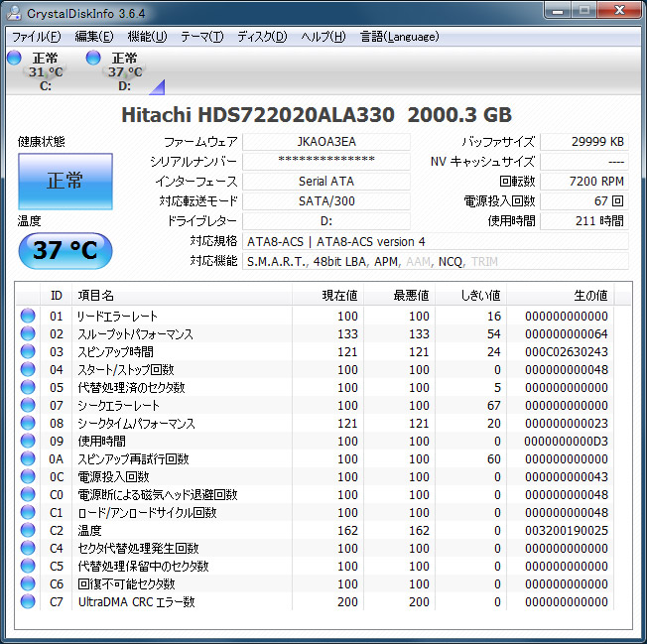Click status orb of row 05 代替処理済のセクタ数
Screen dimensions: 647x644
point(28,388)
